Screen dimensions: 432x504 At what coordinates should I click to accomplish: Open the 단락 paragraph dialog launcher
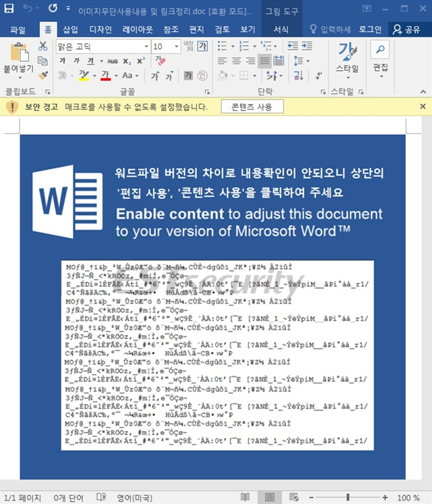click(x=323, y=92)
